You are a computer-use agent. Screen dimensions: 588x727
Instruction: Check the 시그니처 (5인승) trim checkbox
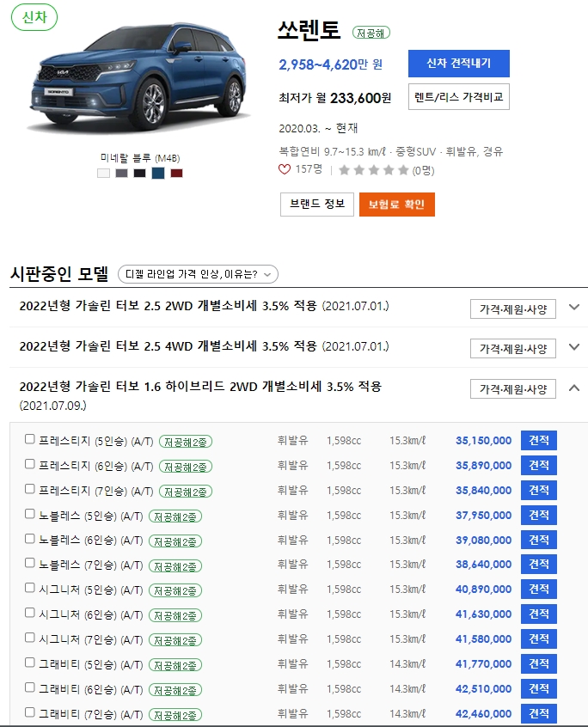point(30,588)
